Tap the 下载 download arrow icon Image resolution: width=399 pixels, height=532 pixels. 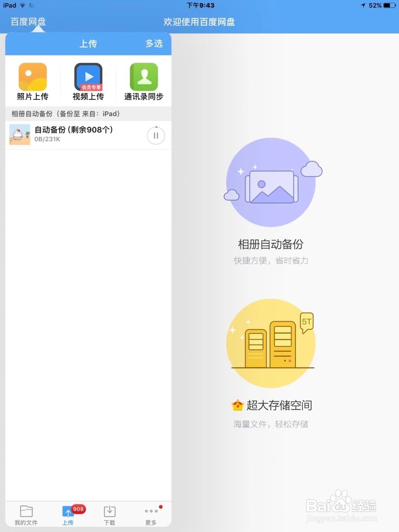click(x=109, y=511)
